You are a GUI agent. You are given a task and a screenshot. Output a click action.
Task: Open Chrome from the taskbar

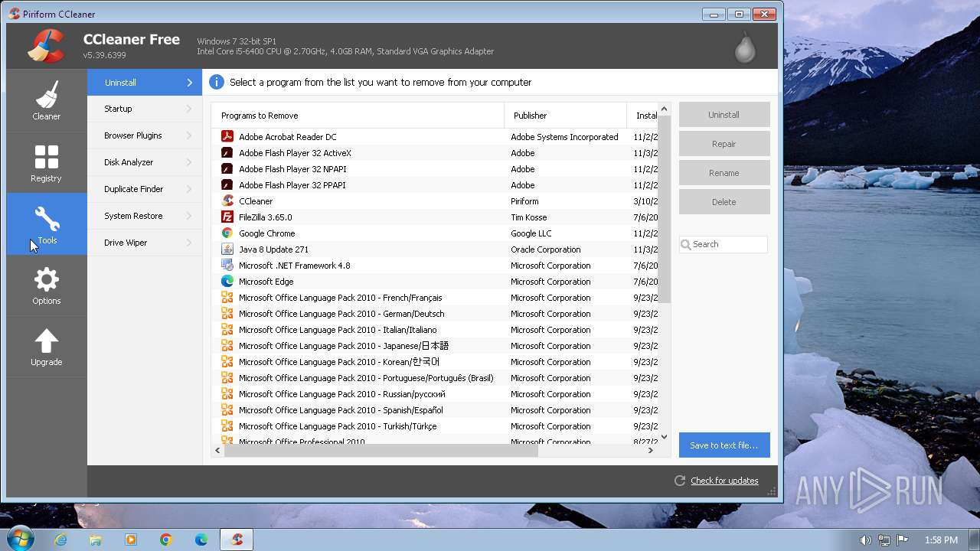166,540
